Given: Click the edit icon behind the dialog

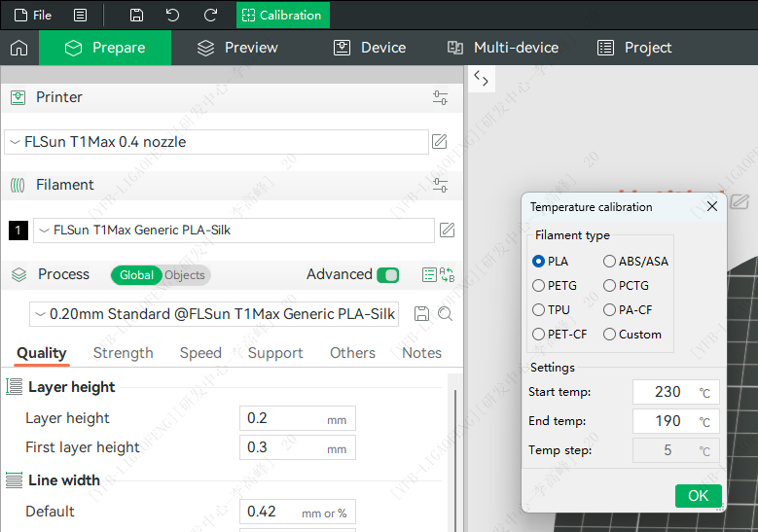Looking at the screenshot, I should [x=740, y=201].
